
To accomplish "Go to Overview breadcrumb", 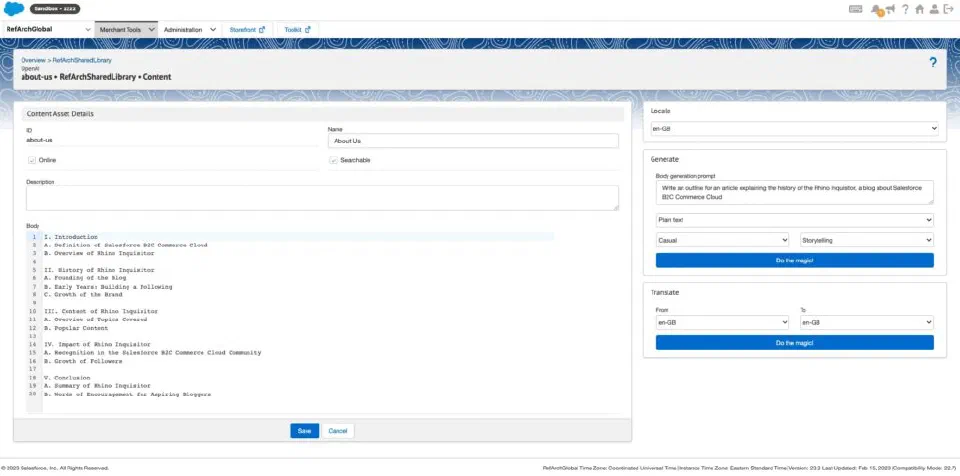I will [33, 61].
